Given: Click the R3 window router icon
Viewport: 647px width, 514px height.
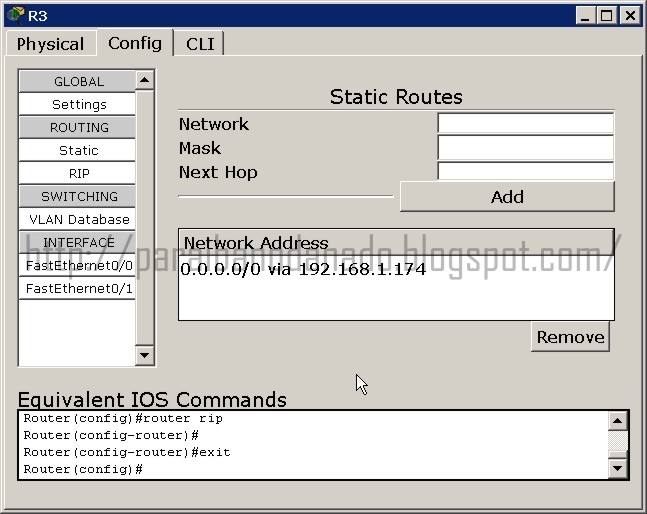Looking at the screenshot, I should (x=16, y=15).
